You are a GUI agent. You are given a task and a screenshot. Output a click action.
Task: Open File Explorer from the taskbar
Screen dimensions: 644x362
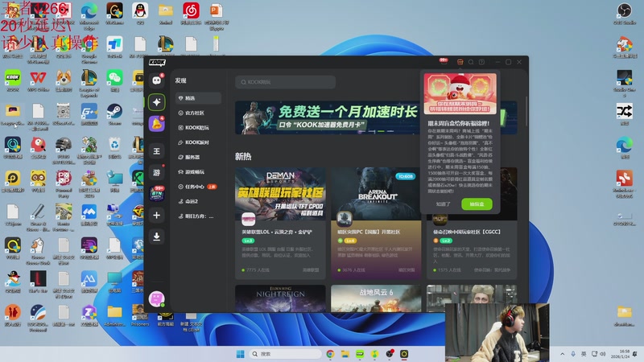point(345,354)
